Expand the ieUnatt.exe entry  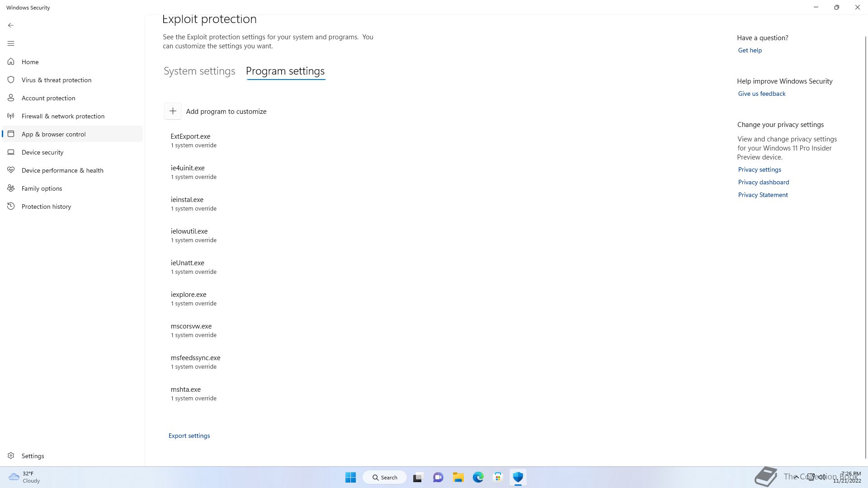[x=193, y=267]
